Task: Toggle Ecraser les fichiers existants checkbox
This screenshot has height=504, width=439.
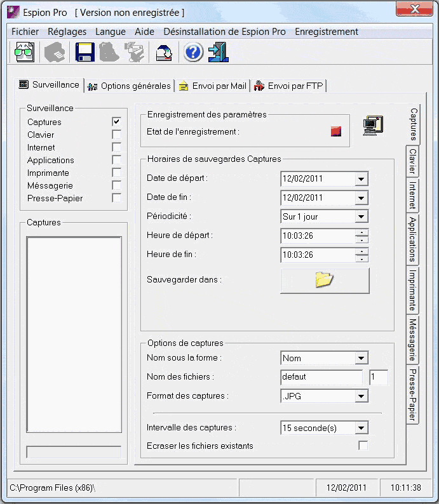Action: pyautogui.click(x=363, y=446)
